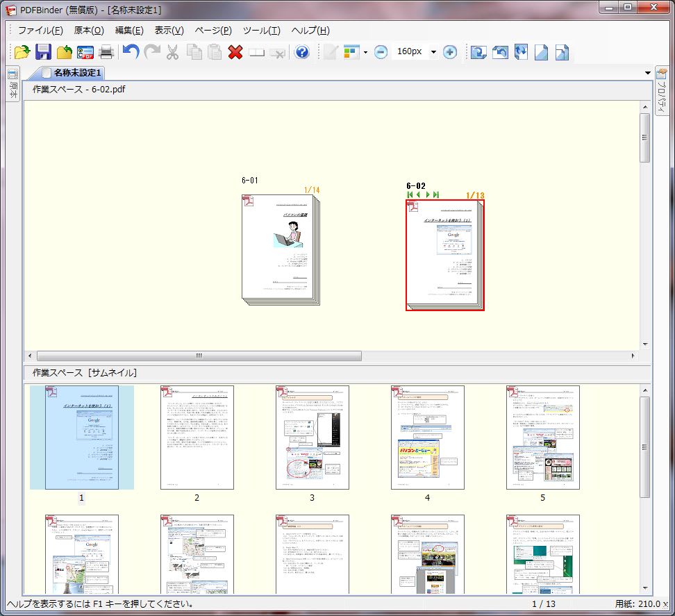The image size is (675, 616).
Task: Save the binder with the floppy disk icon
Action: [x=44, y=52]
